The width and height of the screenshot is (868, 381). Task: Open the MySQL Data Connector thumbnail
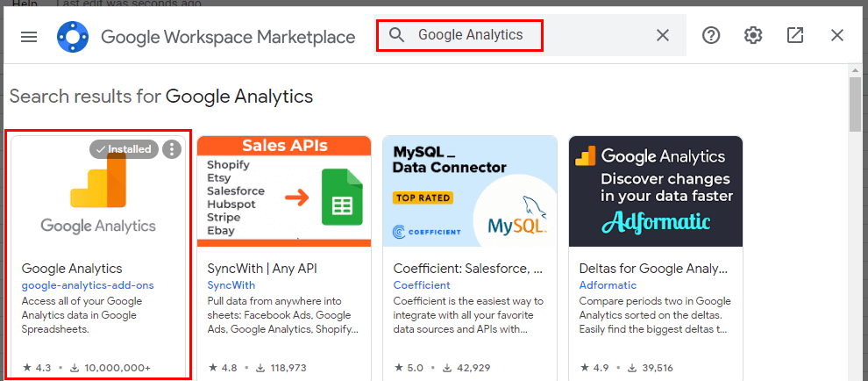[470, 191]
